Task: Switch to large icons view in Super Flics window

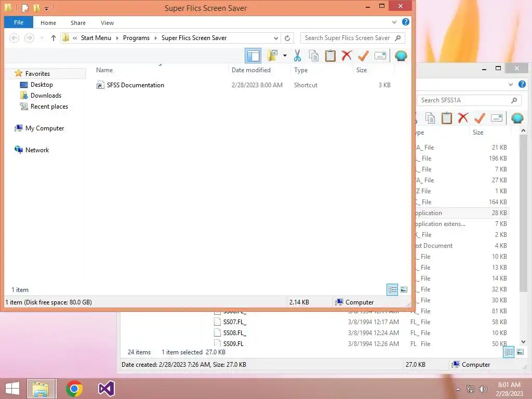Action: coord(403,289)
